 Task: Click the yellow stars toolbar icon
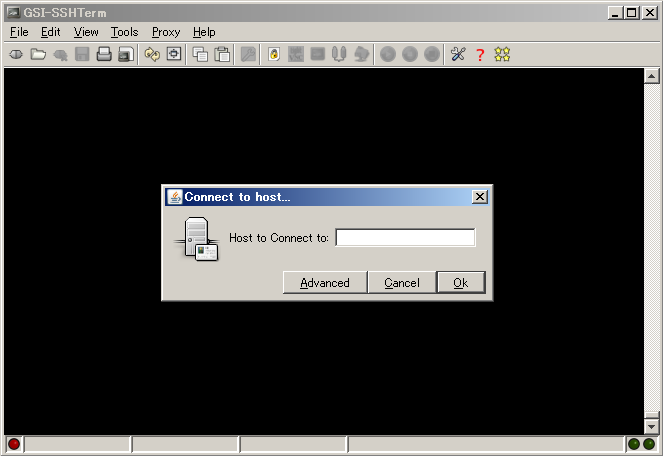tap(502, 54)
